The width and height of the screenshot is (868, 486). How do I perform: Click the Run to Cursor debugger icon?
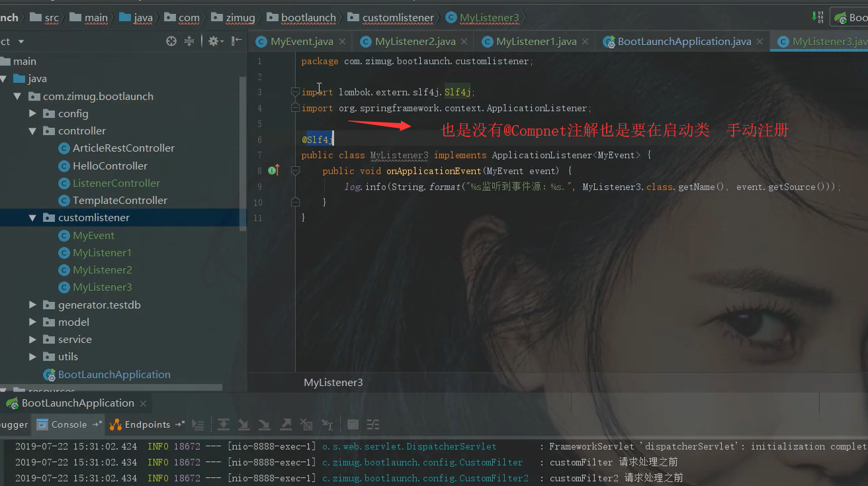[x=327, y=424]
